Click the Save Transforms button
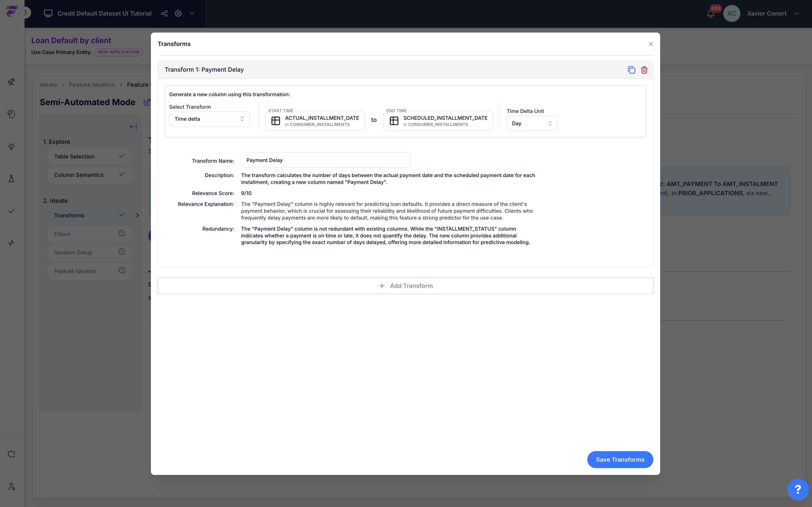 pyautogui.click(x=620, y=459)
